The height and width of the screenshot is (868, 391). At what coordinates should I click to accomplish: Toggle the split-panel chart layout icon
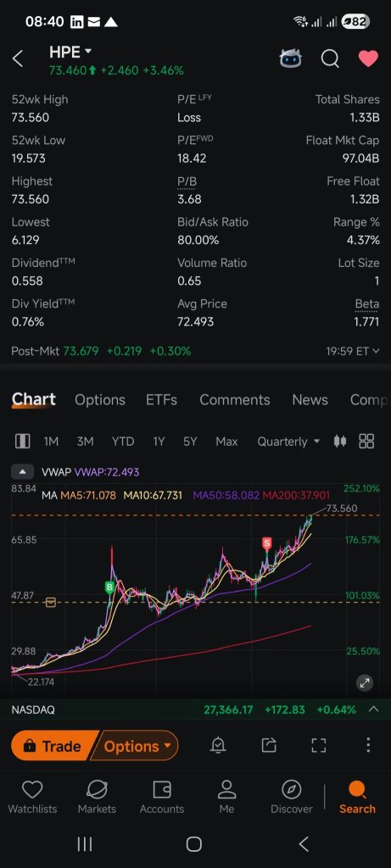click(x=22, y=441)
